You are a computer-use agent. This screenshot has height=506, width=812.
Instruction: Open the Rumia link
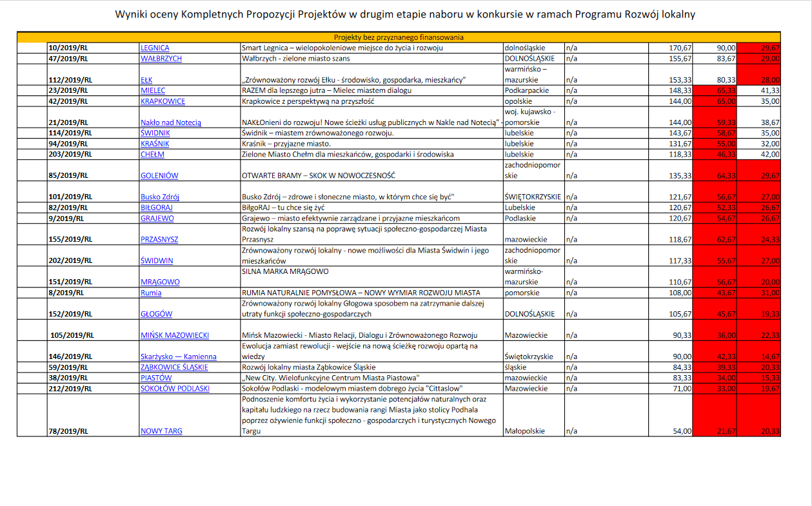coord(151,293)
